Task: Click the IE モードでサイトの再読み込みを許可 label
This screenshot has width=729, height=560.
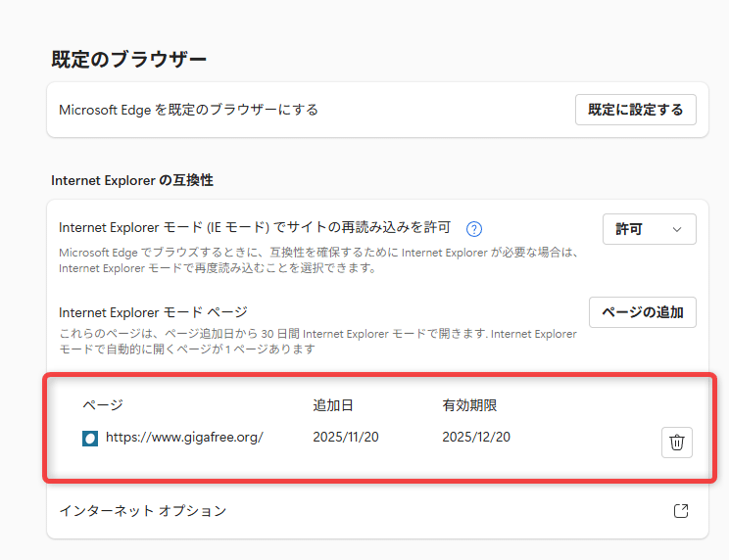Action: [x=255, y=227]
